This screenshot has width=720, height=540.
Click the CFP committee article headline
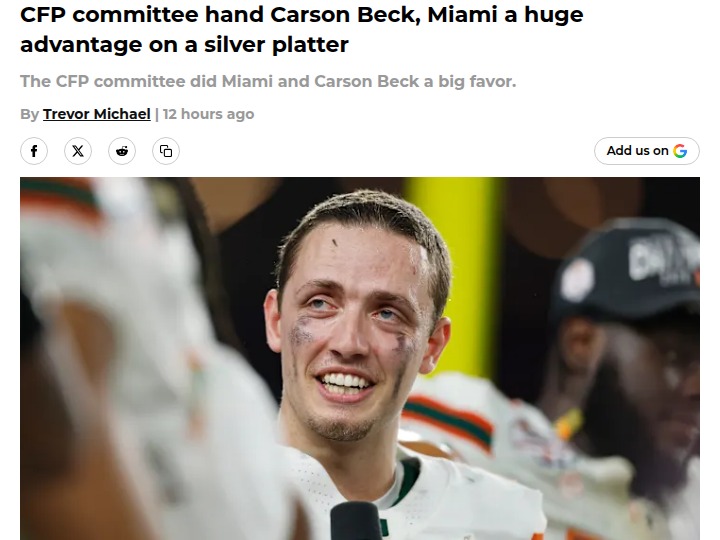302,29
